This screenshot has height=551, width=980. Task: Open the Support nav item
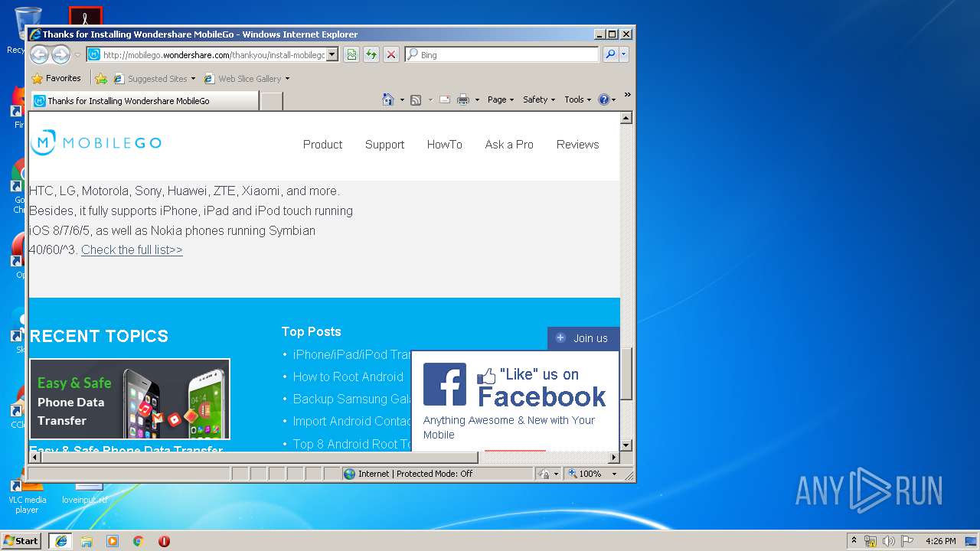(384, 144)
